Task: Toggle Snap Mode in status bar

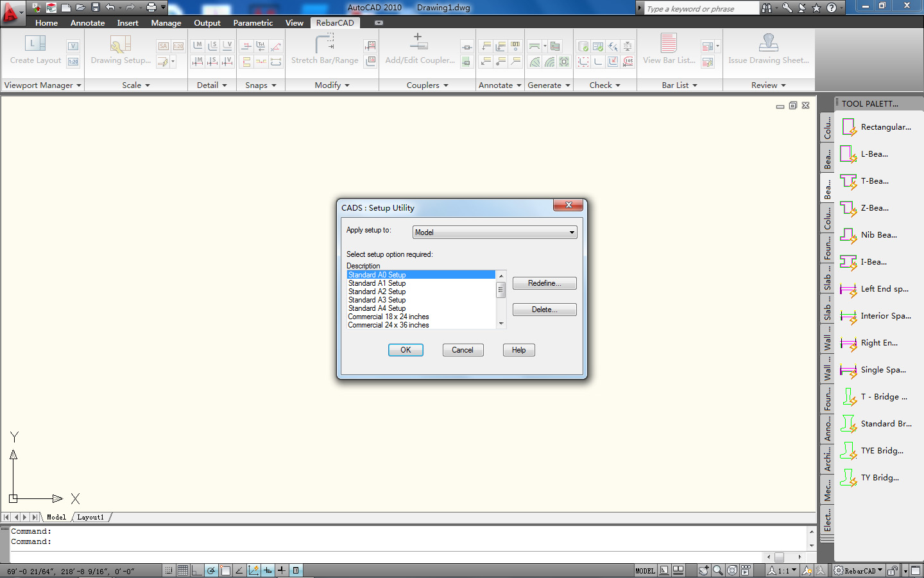Action: [x=169, y=570]
